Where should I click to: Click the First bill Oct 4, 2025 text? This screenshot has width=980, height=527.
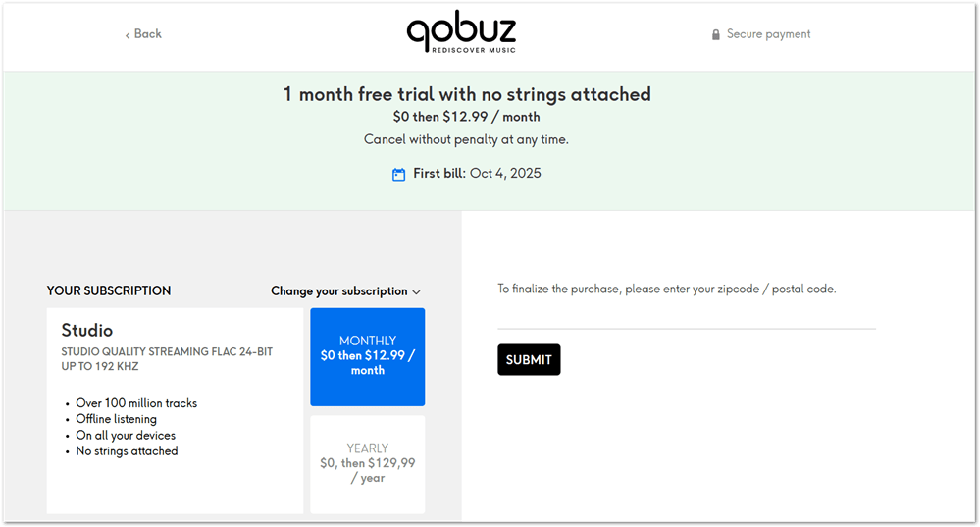pos(477,173)
